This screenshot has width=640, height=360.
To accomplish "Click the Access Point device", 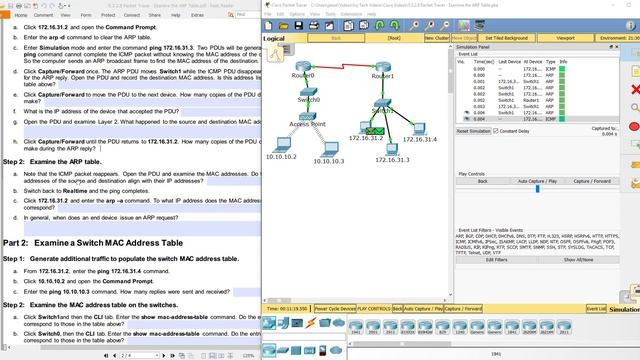I will coord(307,117).
